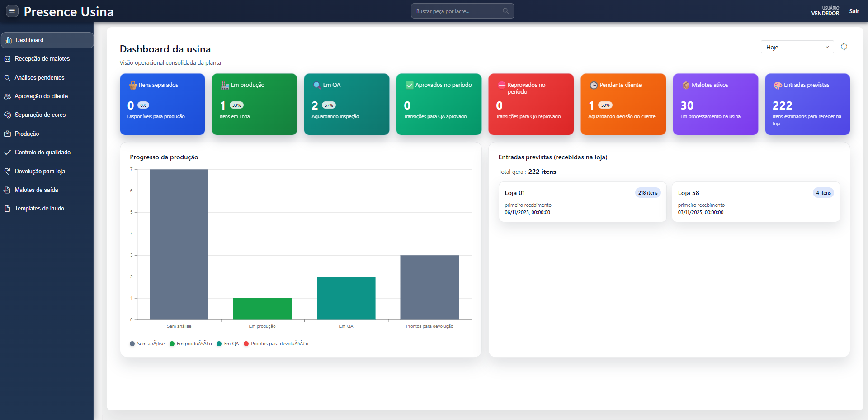Open Separação de cores menu item
The width and height of the screenshot is (868, 420).
pos(40,115)
